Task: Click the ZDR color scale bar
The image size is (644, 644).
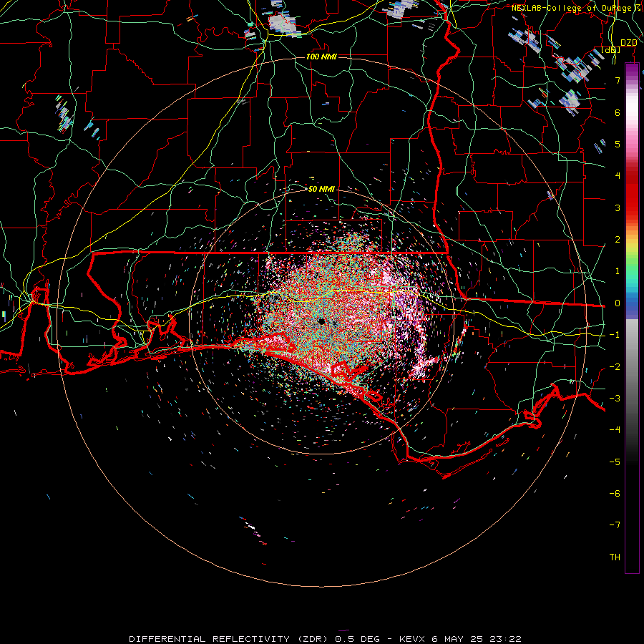Action: [632, 318]
